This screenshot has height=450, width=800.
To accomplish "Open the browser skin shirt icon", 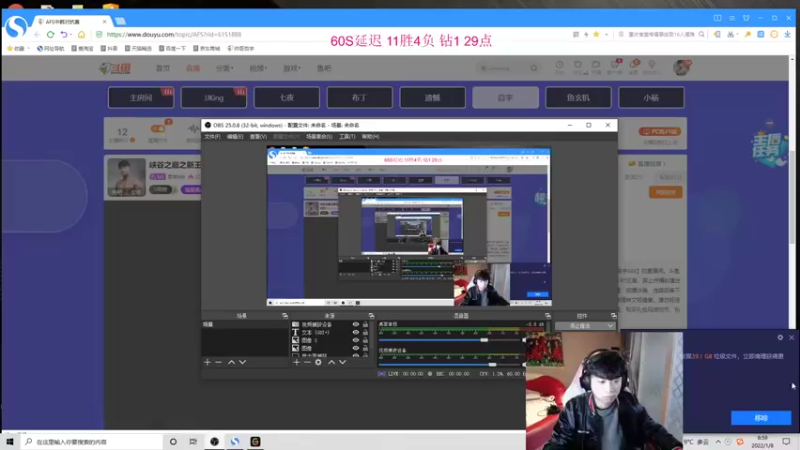I will 746,18.
